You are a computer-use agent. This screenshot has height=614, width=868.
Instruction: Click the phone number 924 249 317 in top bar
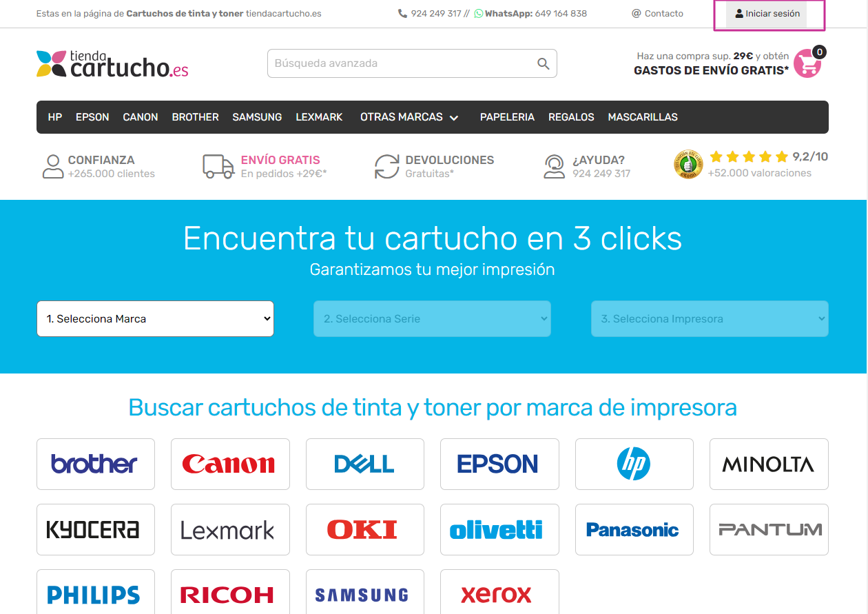pos(436,14)
